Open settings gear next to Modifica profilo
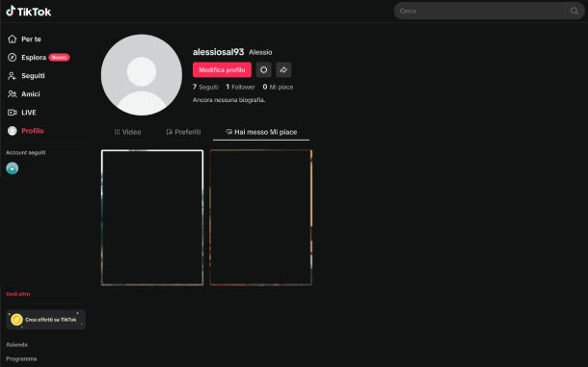 point(263,69)
